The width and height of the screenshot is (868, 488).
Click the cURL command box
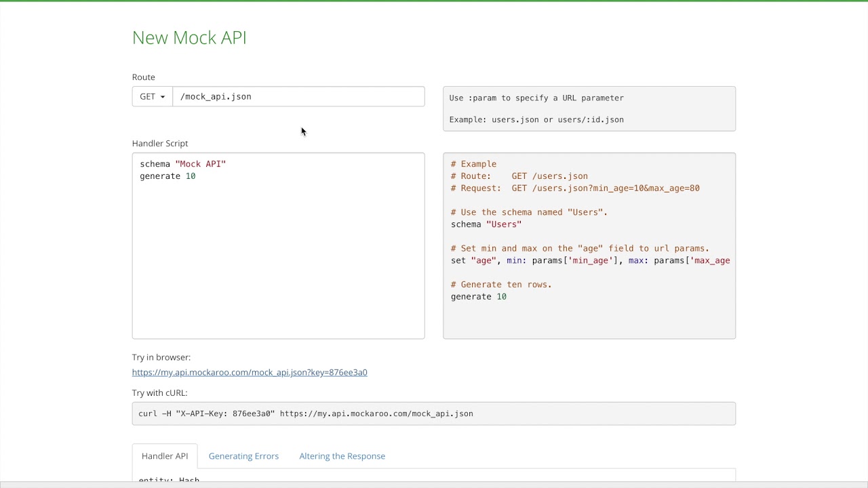[x=434, y=413]
